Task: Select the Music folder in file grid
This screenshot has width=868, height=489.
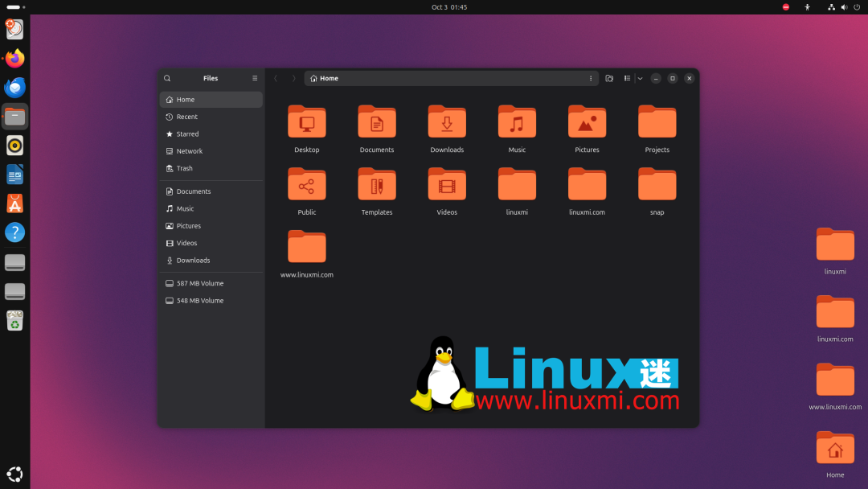Action: coord(517,121)
